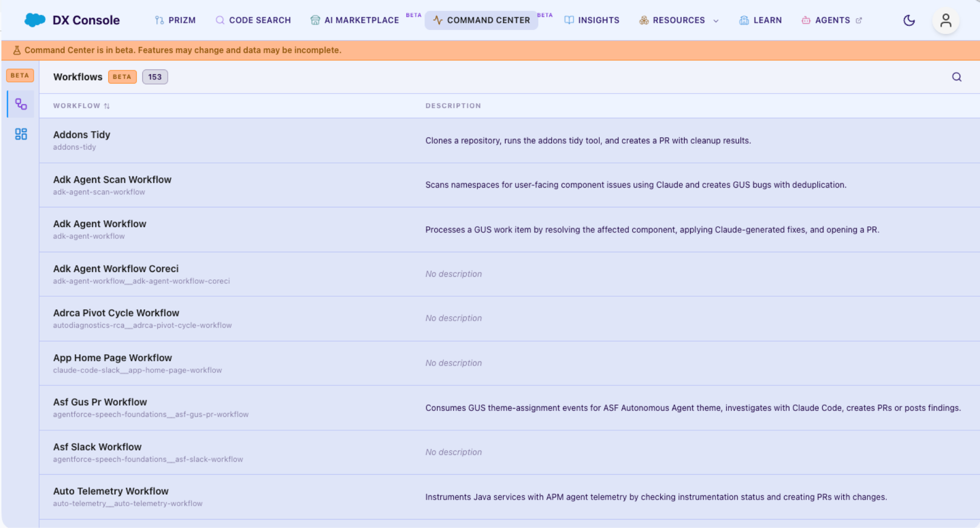This screenshot has width=980, height=528.
Task: Expand the Resources dropdown menu
Action: [679, 20]
